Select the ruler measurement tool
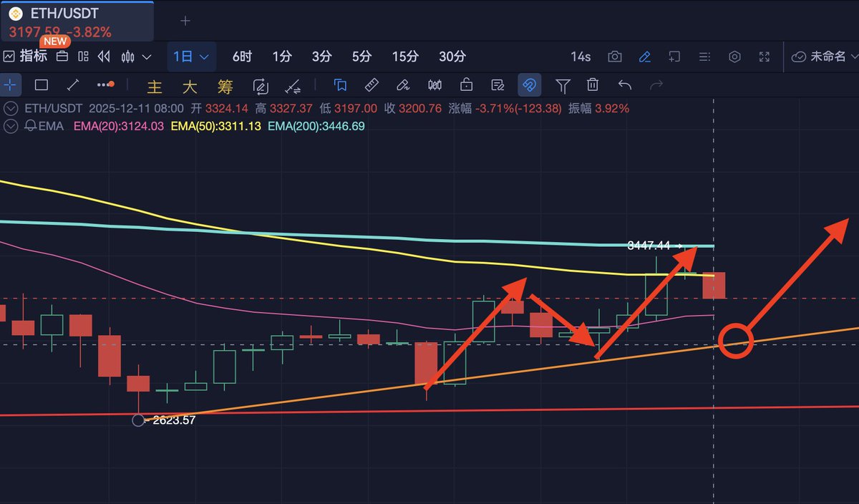Viewport: 859px width, 504px height. tap(372, 85)
